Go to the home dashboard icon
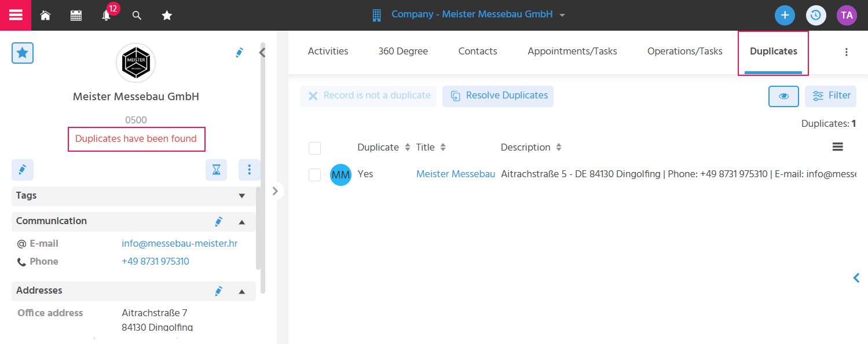The image size is (868, 344). coord(45,16)
